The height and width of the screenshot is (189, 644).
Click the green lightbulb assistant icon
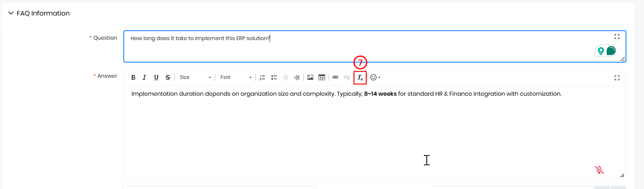pyautogui.click(x=601, y=51)
